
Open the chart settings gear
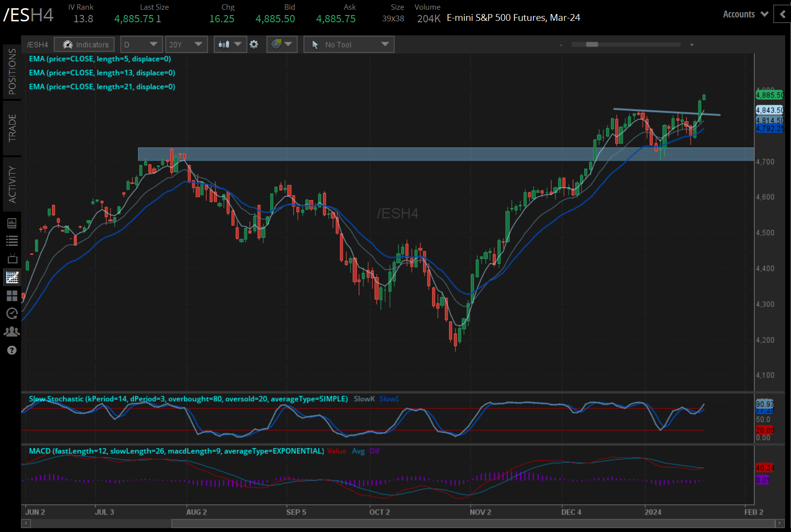point(254,45)
